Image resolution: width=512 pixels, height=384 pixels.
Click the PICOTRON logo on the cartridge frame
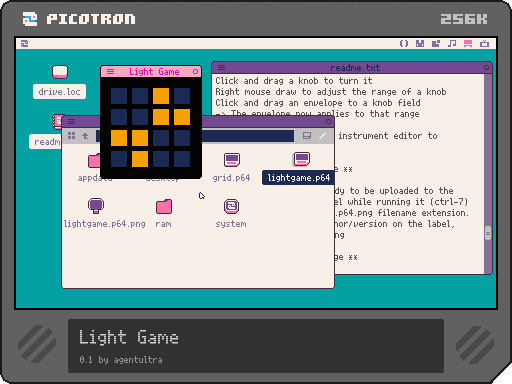pyautogui.click(x=79, y=19)
